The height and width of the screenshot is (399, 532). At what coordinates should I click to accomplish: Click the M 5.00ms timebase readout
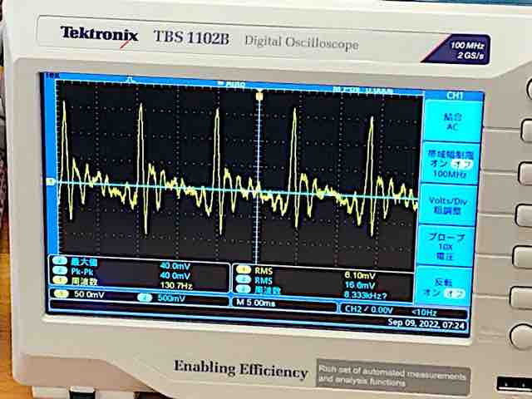255,303
